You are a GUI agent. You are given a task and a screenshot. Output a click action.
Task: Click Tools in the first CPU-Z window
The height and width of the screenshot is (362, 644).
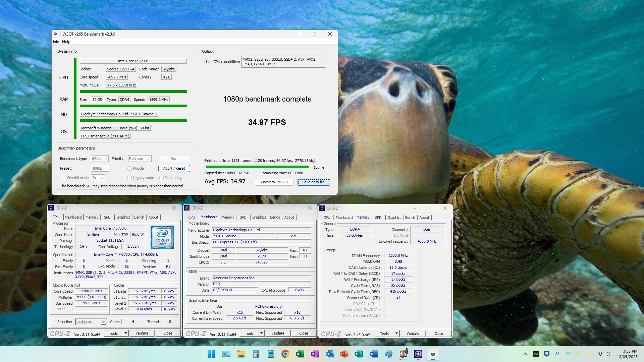tap(113, 333)
